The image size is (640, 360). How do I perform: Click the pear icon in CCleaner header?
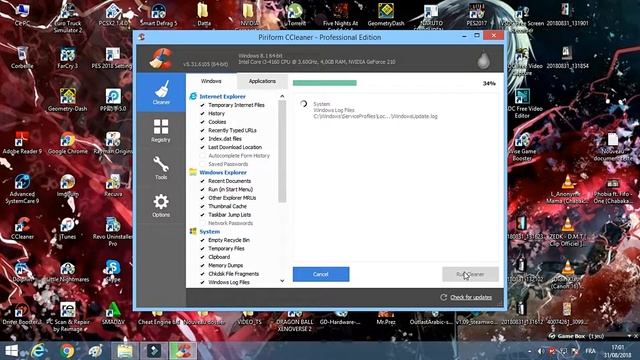coord(484,60)
